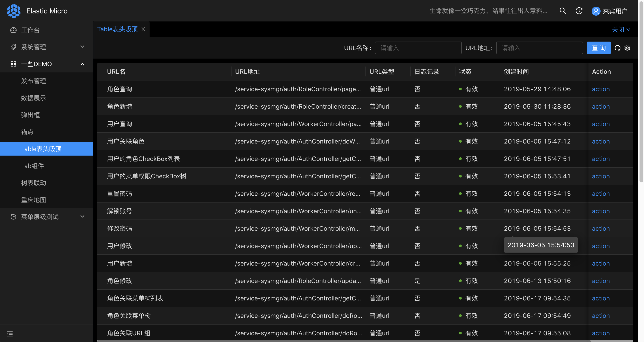Click action link for 角色查询 row
This screenshot has width=644, height=342.
click(x=601, y=89)
